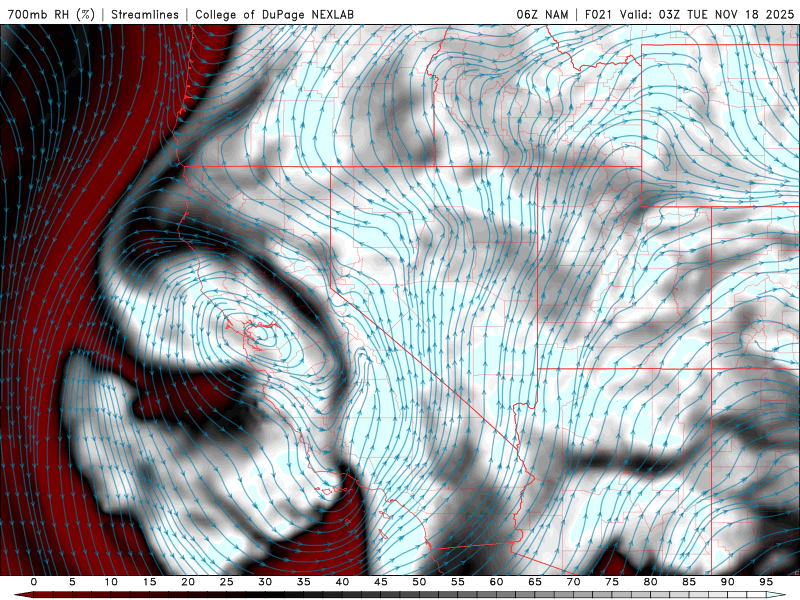Click the 0 value on the color scale
The width and height of the screenshot is (800, 600).
coord(34,582)
